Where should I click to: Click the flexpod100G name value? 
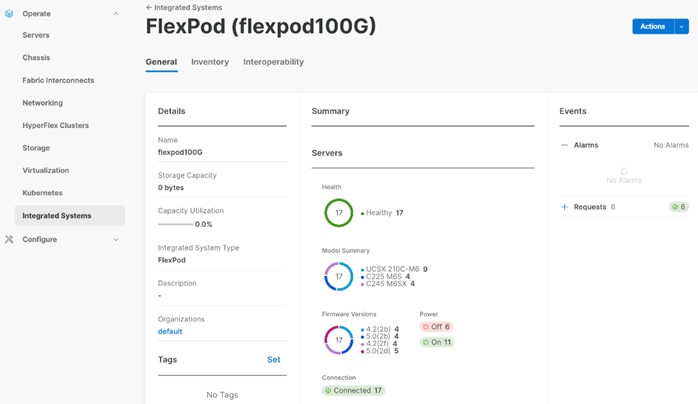point(180,152)
